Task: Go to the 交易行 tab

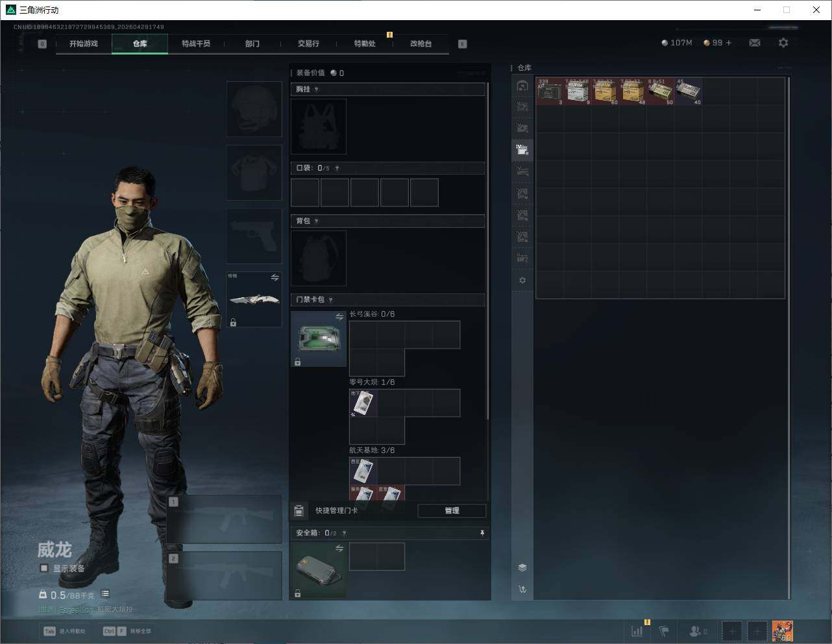Action: (x=308, y=43)
